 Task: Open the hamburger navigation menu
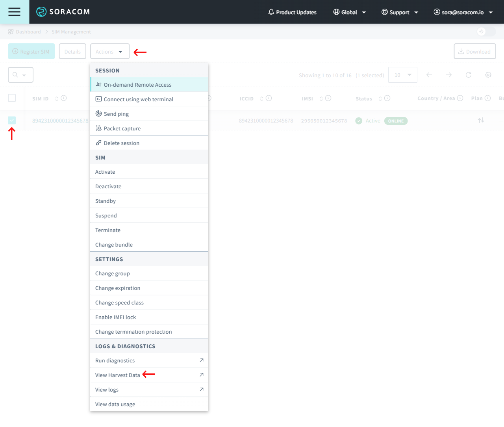tap(14, 12)
